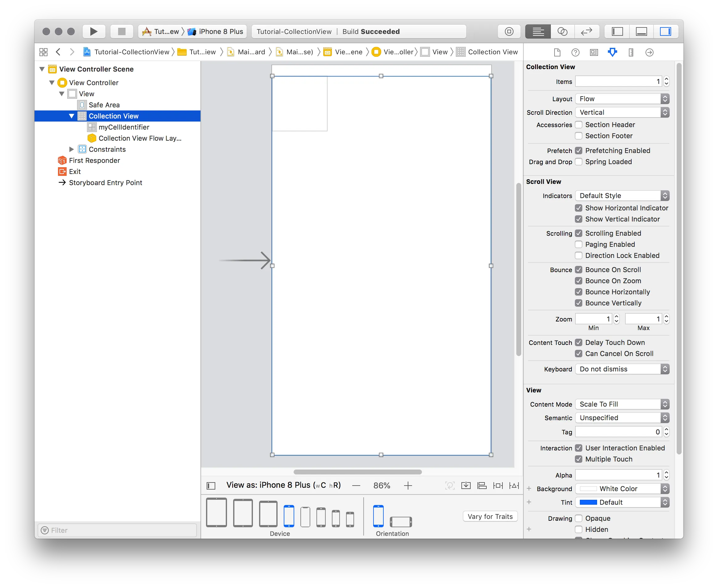Open the Size inspector tab
The height and width of the screenshot is (588, 718).
631,52
